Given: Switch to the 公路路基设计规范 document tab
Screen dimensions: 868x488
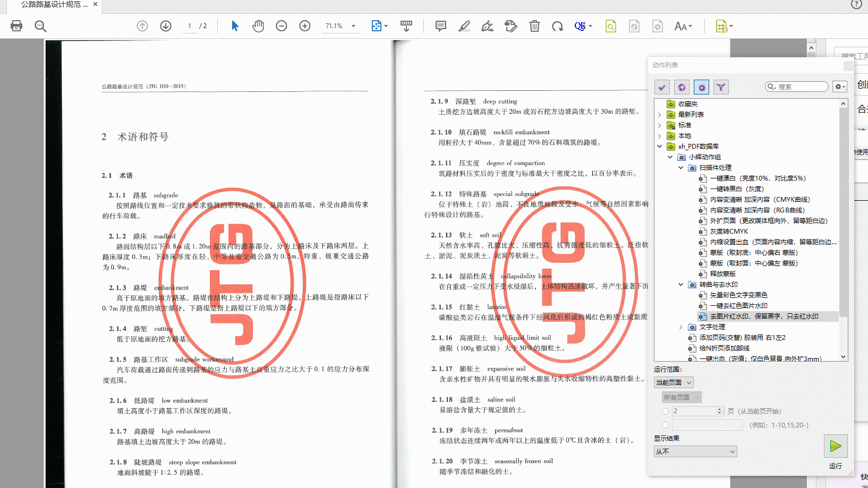Looking at the screenshot, I should (54, 4).
